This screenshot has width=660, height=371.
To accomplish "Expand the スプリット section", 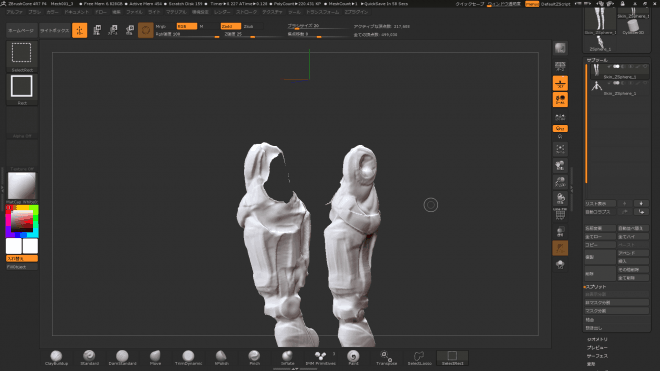I will (596, 286).
